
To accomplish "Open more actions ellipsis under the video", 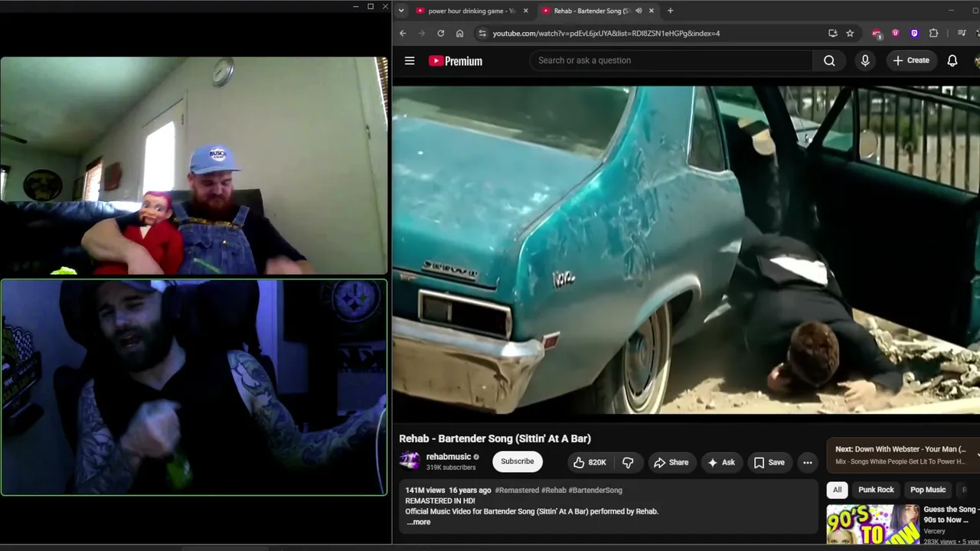I will tap(807, 462).
